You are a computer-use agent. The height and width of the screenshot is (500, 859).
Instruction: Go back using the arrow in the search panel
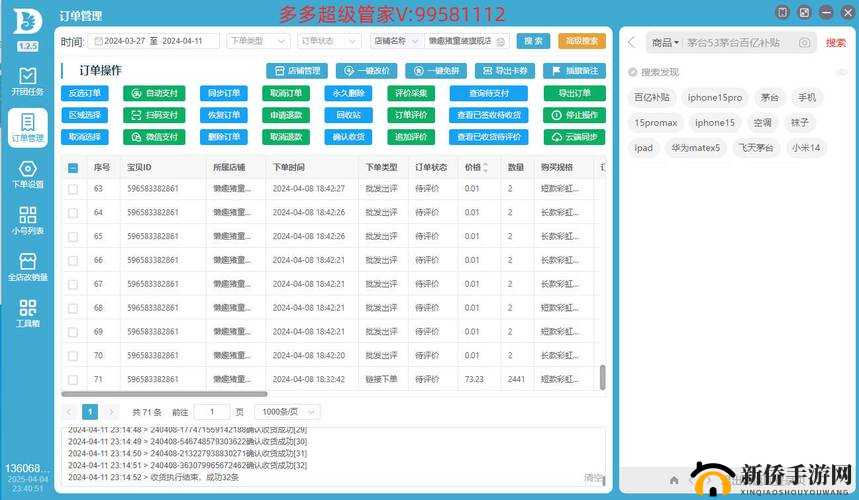632,42
